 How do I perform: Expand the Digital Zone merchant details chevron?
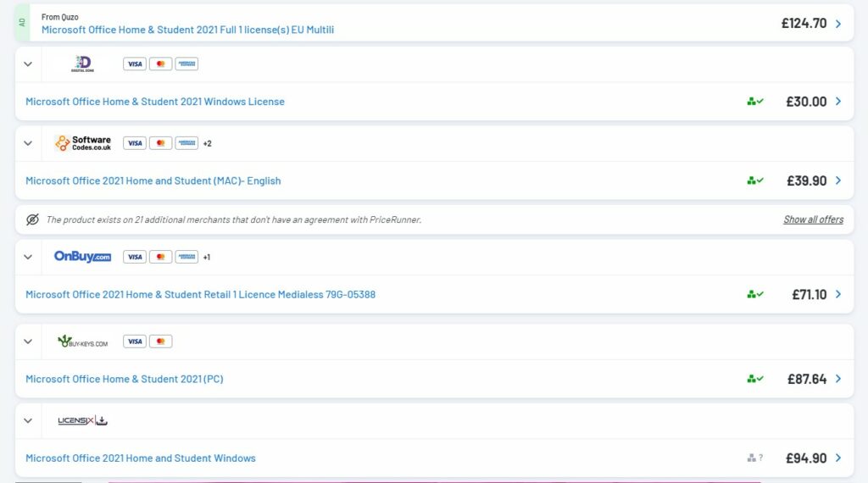point(28,64)
